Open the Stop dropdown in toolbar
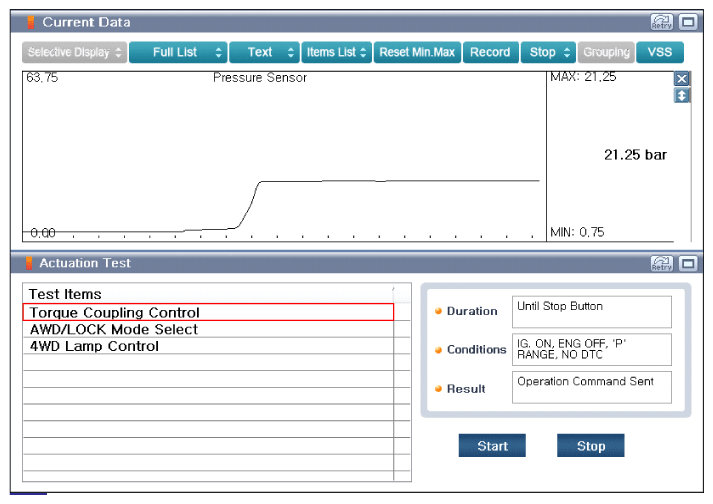The width and height of the screenshot is (713, 504). point(548,52)
